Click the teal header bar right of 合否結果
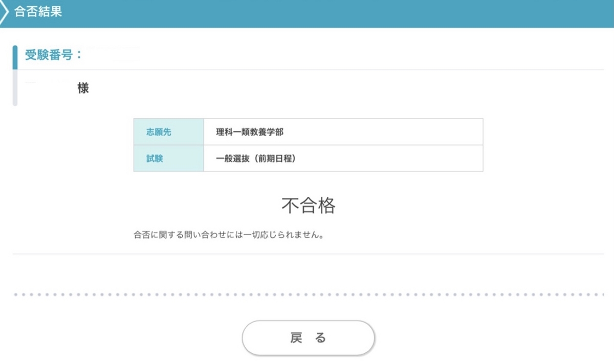Image resolution: width=614 pixels, height=364 pixels. 338,13
